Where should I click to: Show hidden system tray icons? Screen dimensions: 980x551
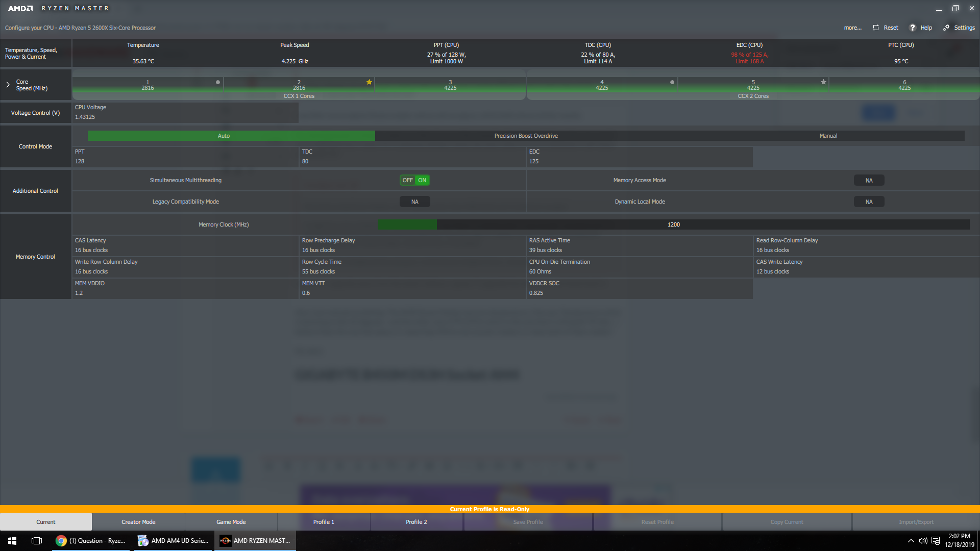tap(911, 541)
